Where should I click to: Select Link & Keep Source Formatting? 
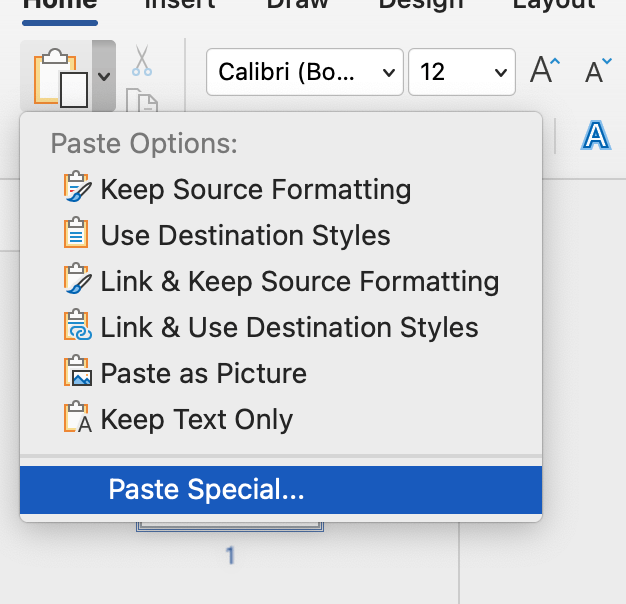299,281
